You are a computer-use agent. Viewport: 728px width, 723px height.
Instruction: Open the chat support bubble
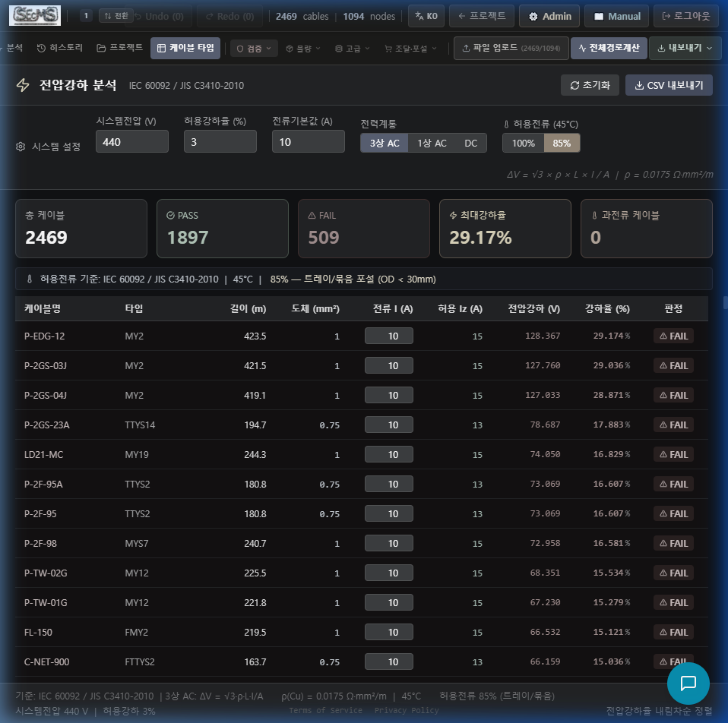click(x=688, y=683)
